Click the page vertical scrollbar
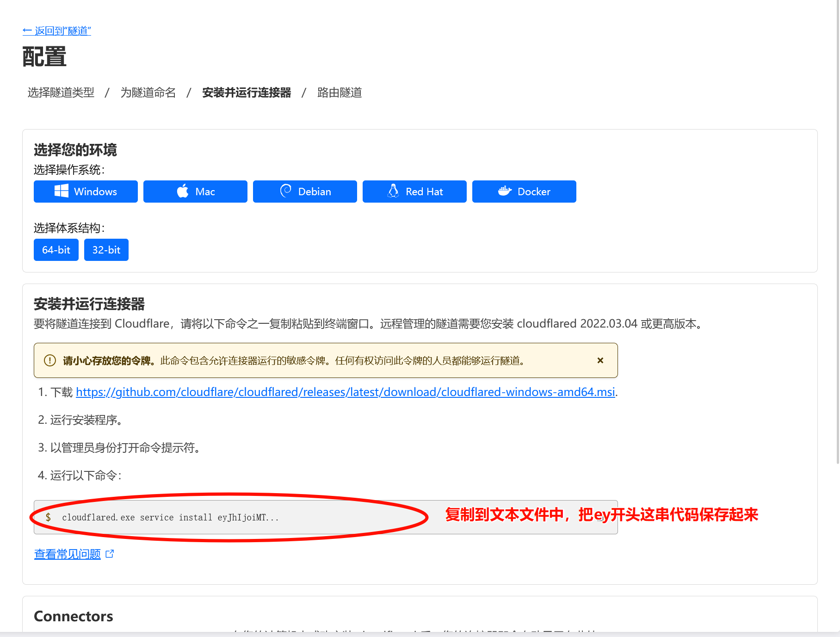This screenshot has height=637, width=840. (838, 231)
